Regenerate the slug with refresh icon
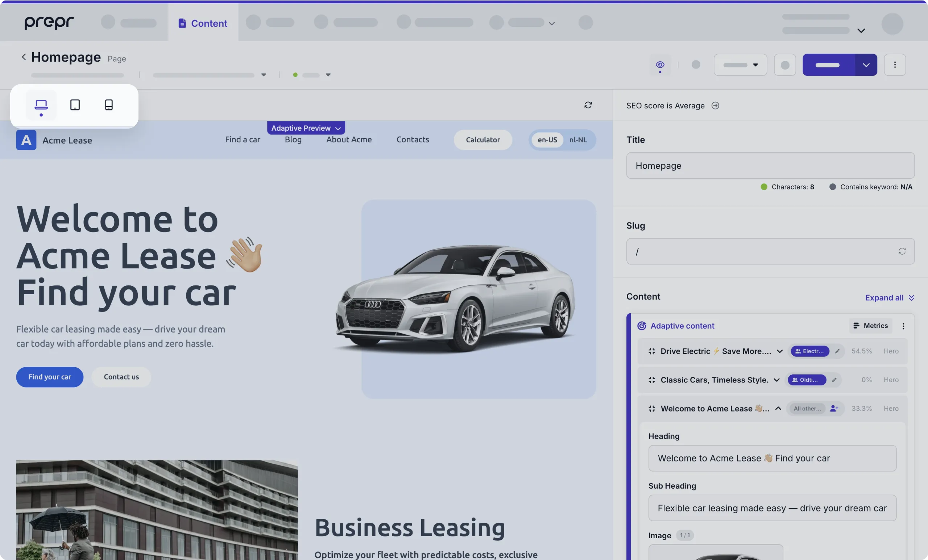The height and width of the screenshot is (560, 928). click(902, 251)
